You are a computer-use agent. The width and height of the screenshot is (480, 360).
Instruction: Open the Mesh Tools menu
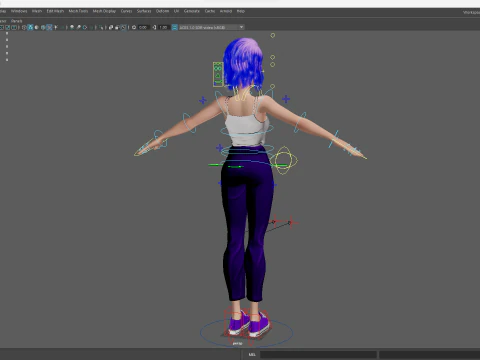(78, 11)
